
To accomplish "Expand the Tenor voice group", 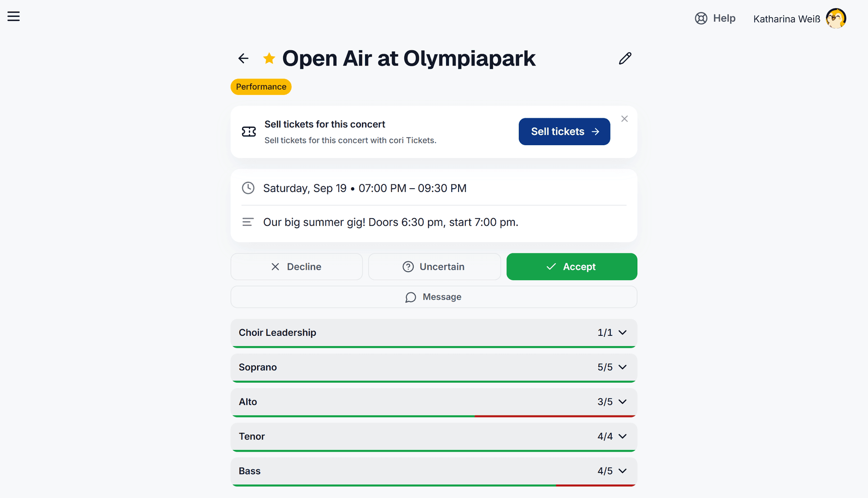I will coord(434,437).
